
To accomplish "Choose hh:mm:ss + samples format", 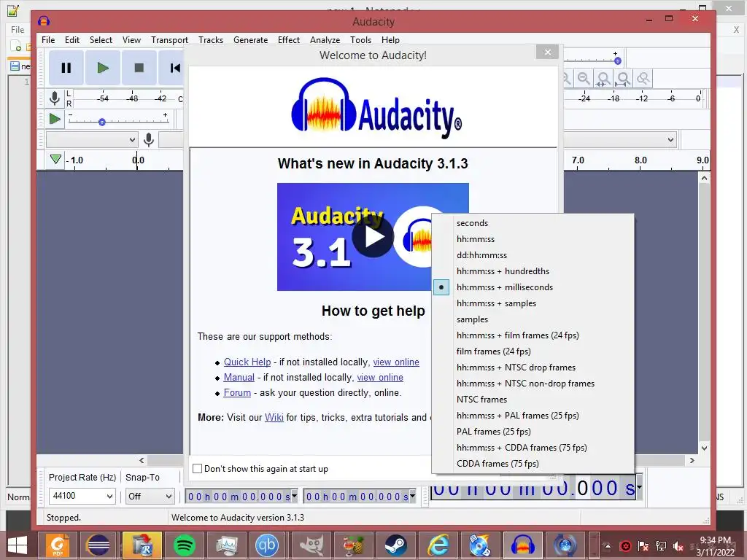I will [x=533, y=303].
